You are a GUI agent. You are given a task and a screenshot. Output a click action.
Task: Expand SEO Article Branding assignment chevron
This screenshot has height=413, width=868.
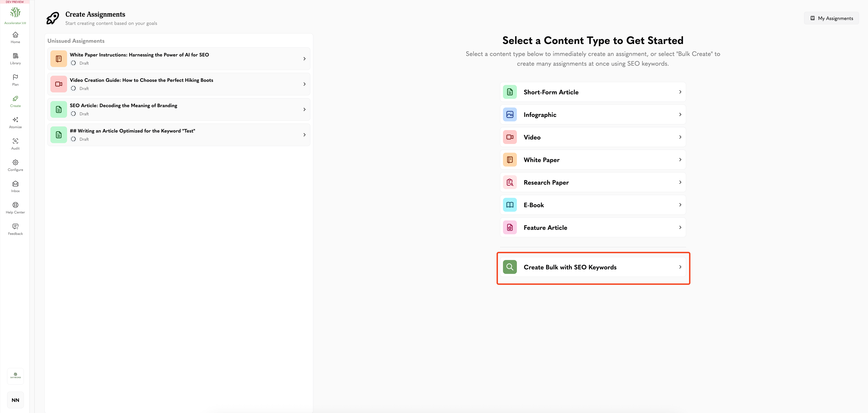pyautogui.click(x=304, y=109)
